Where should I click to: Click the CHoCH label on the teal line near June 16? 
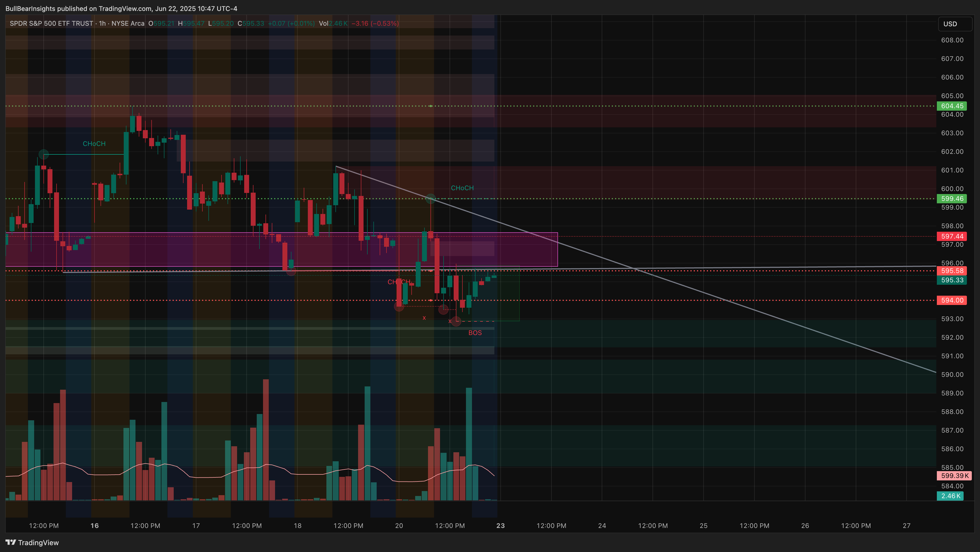(x=94, y=143)
